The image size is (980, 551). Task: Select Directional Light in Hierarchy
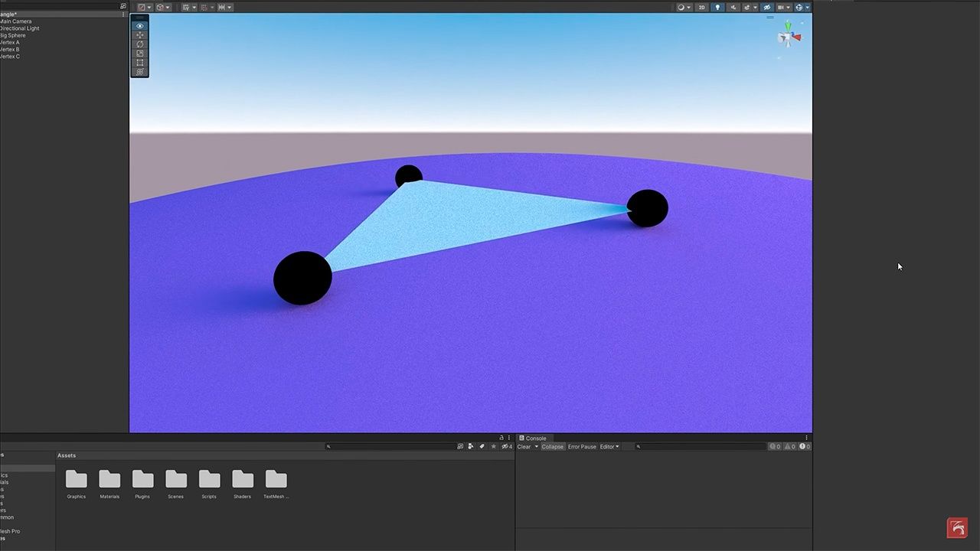point(20,28)
